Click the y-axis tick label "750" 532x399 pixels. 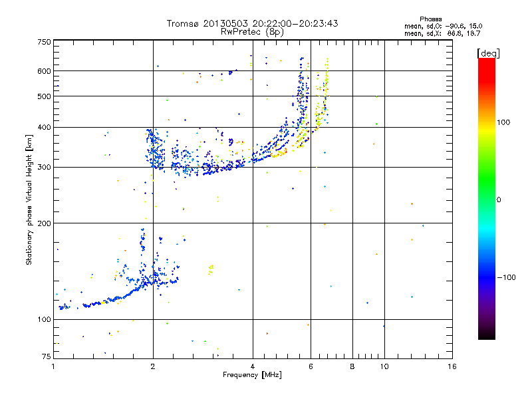pos(44,42)
